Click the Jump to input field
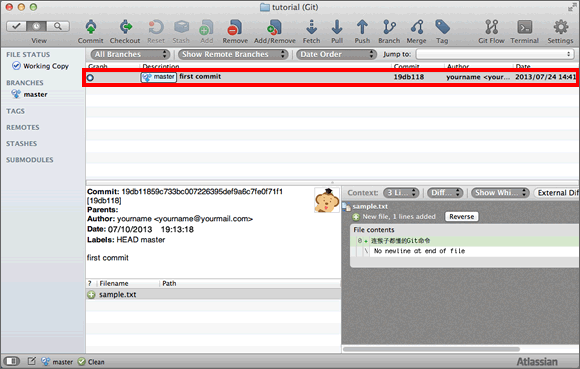This screenshot has height=369, width=580. click(x=495, y=54)
